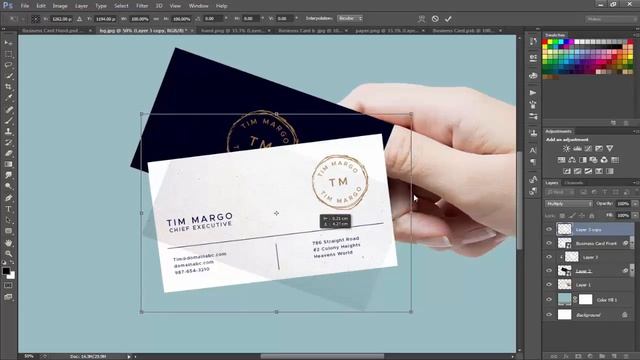Switch to warp mode icon
The height and width of the screenshot is (360, 640).
tap(422, 19)
